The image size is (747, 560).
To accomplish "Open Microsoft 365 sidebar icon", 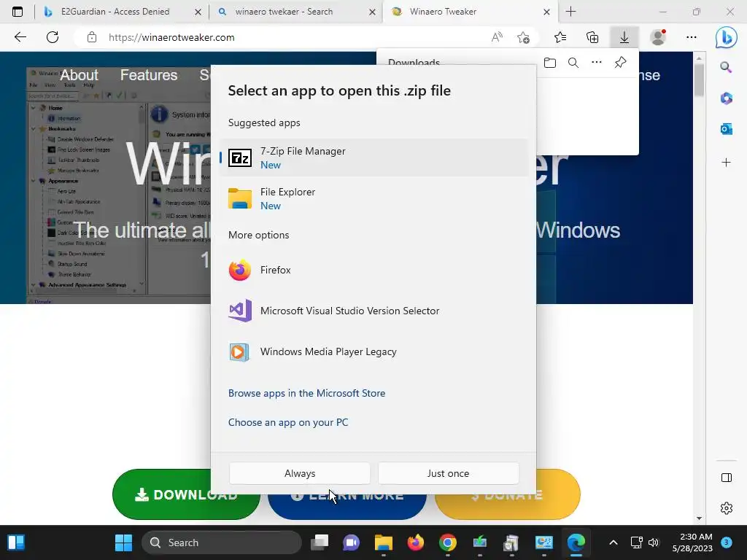I will coord(726,98).
